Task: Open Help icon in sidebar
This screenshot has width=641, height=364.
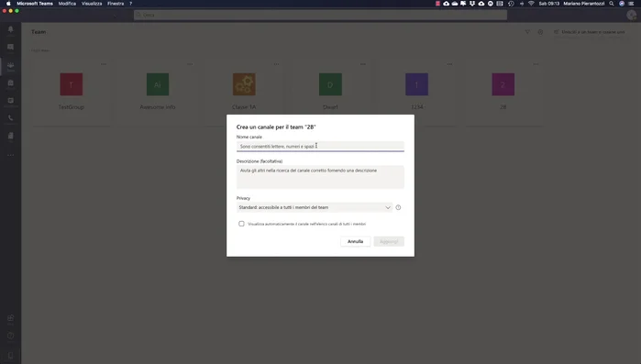Action: coord(11,336)
